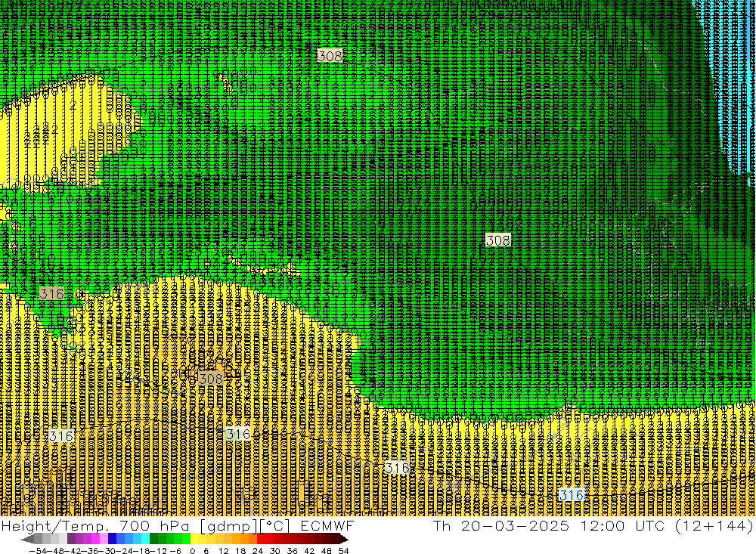Click the gray left arrow of colorbar
Image resolution: width=756 pixels, height=554 pixels.
click(28, 540)
